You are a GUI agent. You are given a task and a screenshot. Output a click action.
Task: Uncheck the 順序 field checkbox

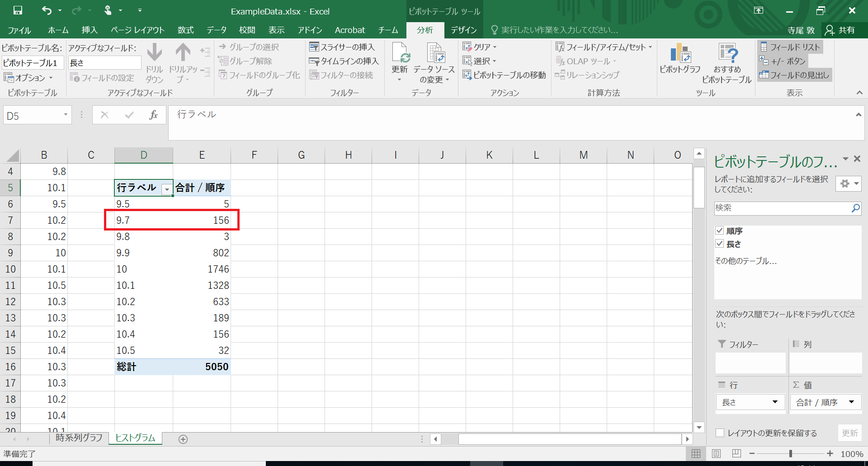(720, 231)
